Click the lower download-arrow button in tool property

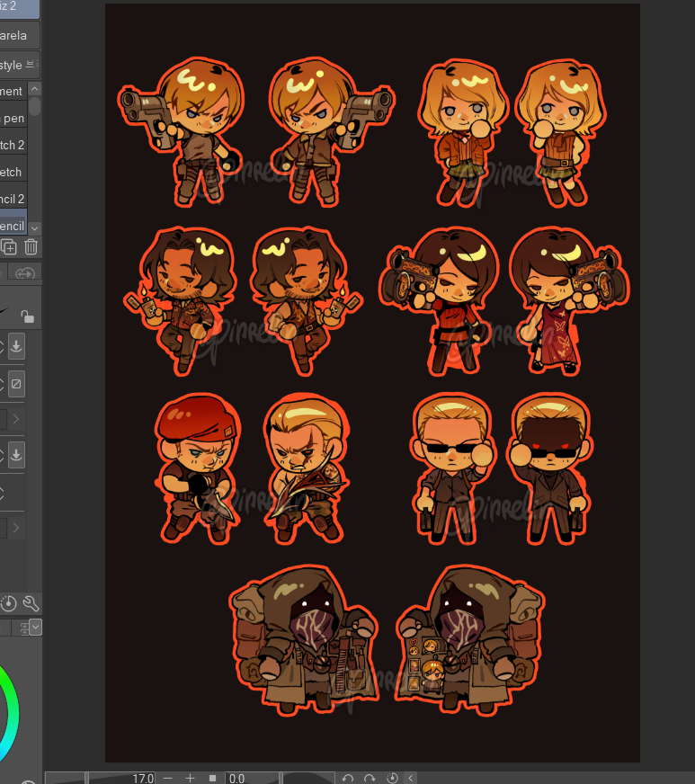tap(16, 455)
